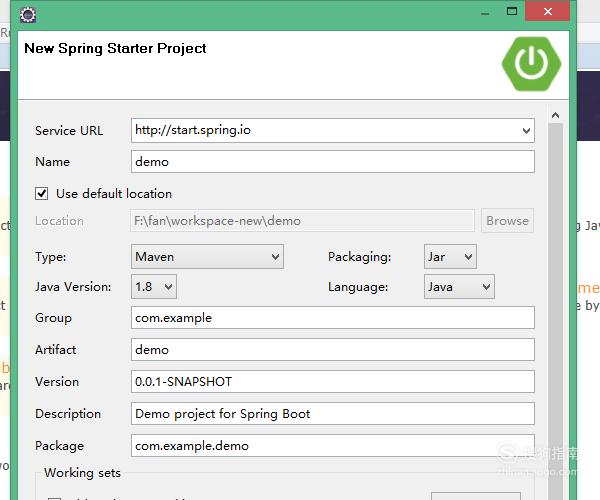Click the 'Packaging:' label
The width and height of the screenshot is (600, 500).
[x=359, y=257]
